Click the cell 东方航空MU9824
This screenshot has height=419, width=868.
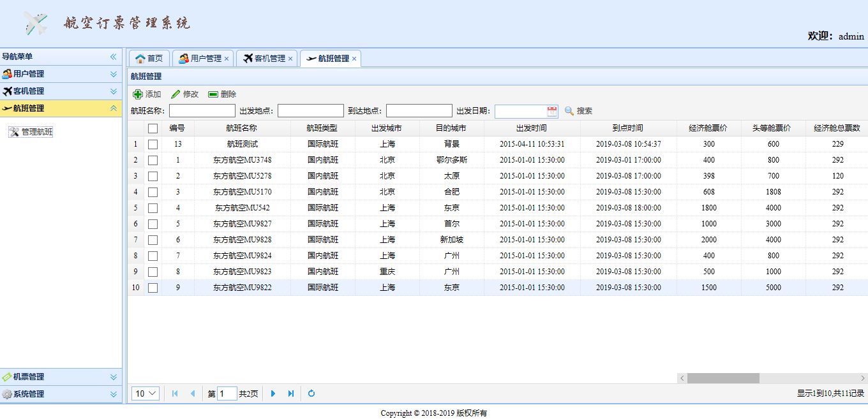pyautogui.click(x=242, y=256)
